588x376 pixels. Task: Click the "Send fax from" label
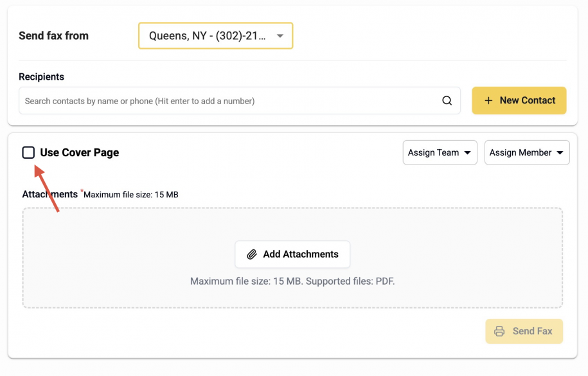53,36
